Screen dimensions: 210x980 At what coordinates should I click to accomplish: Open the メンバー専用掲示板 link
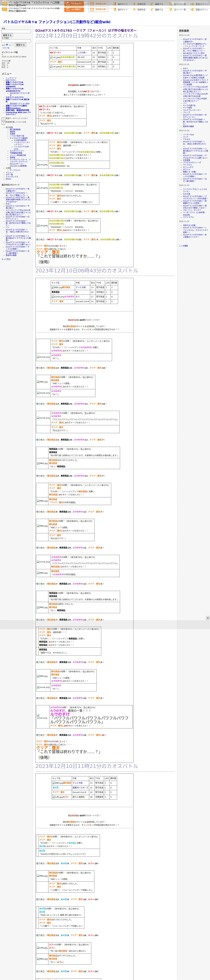click(18, 155)
